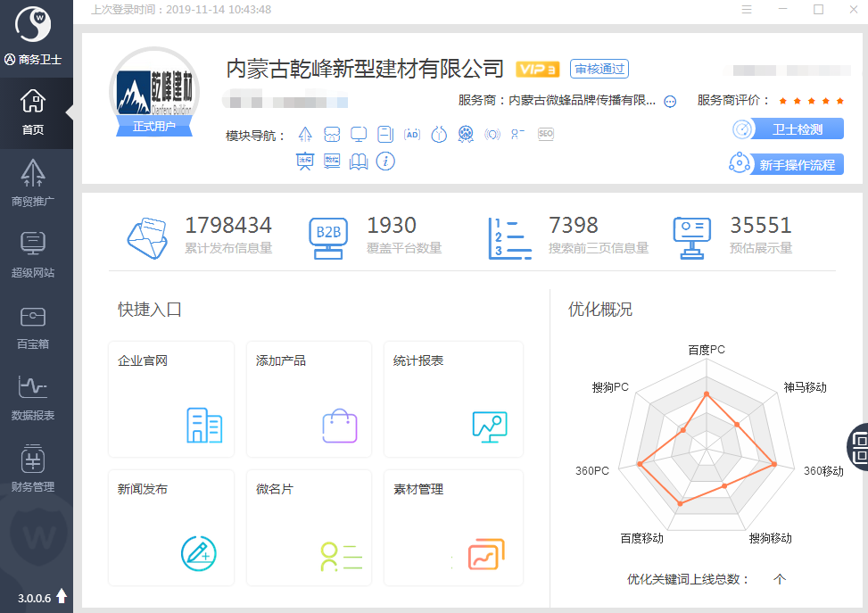Open the 统计报表 shortcut card
This screenshot has width=868, height=613.
coord(453,399)
